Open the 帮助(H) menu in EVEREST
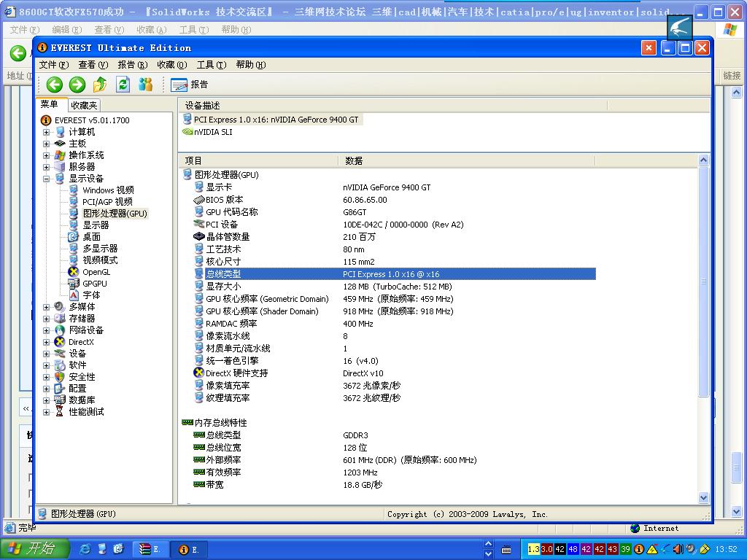The width and height of the screenshot is (747, 560). pyautogui.click(x=251, y=65)
